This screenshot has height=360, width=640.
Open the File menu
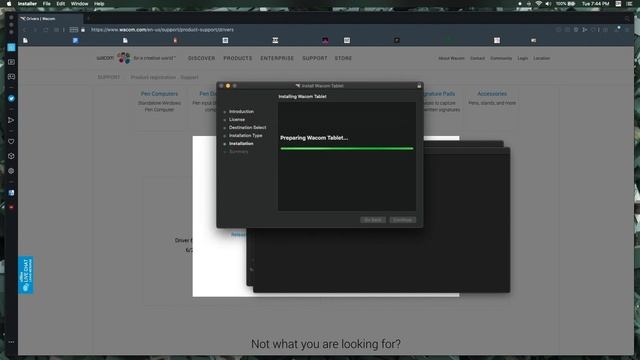[x=47, y=4]
